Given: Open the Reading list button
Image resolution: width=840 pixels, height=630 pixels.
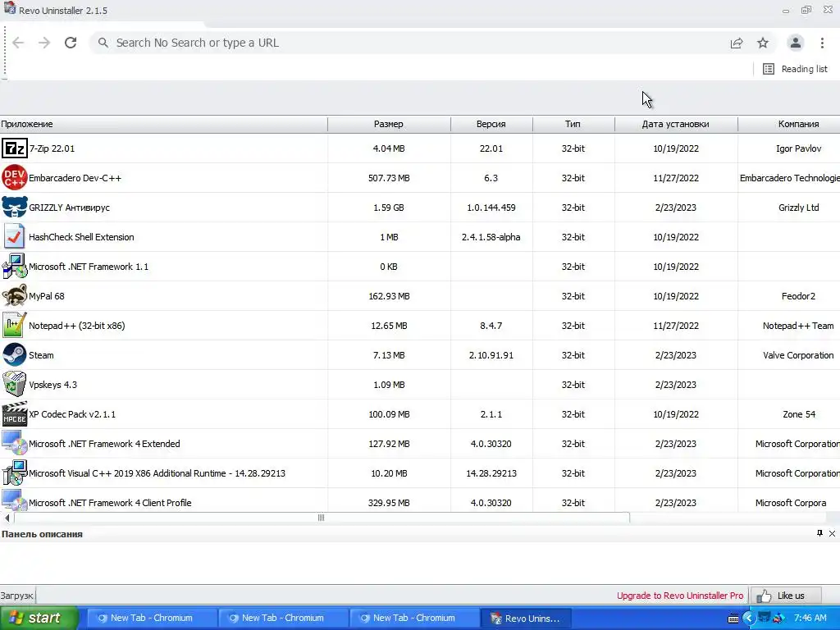Looking at the screenshot, I should click(x=795, y=69).
